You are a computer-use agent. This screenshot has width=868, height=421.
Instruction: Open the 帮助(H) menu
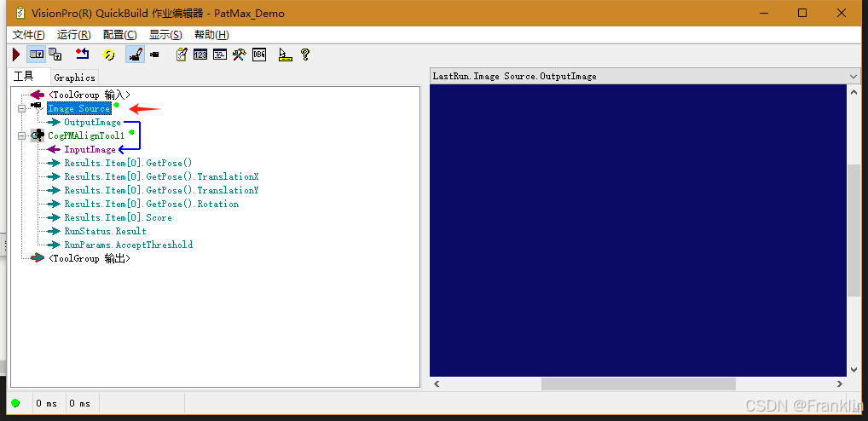pyautogui.click(x=211, y=35)
